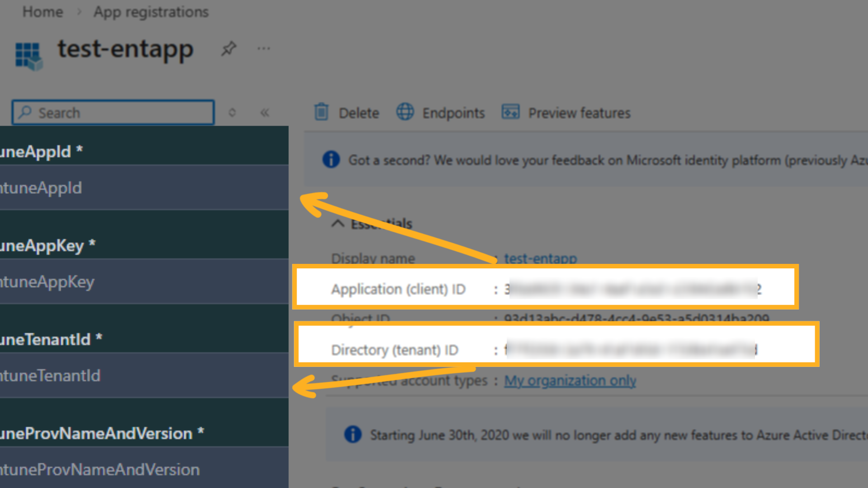
Task: Click the Preview features icon
Action: pyautogui.click(x=510, y=112)
